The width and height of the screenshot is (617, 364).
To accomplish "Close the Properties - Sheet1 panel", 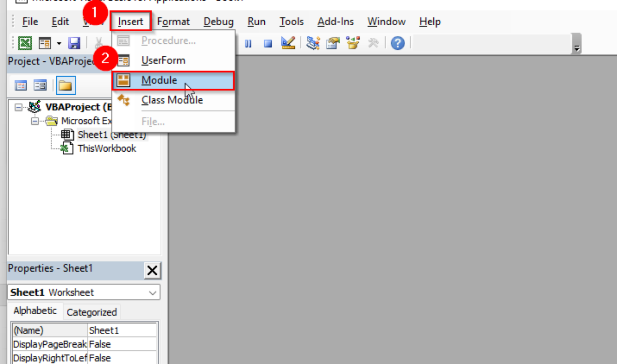I will [x=152, y=270].
